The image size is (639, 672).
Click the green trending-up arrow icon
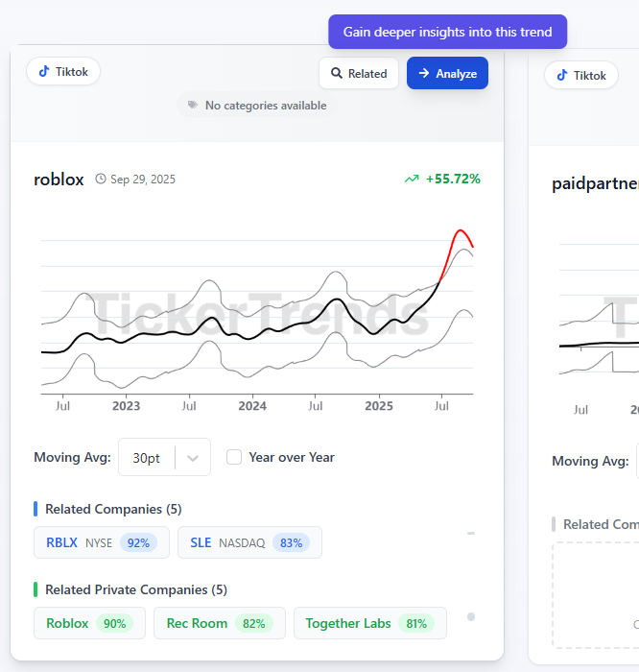pos(412,179)
